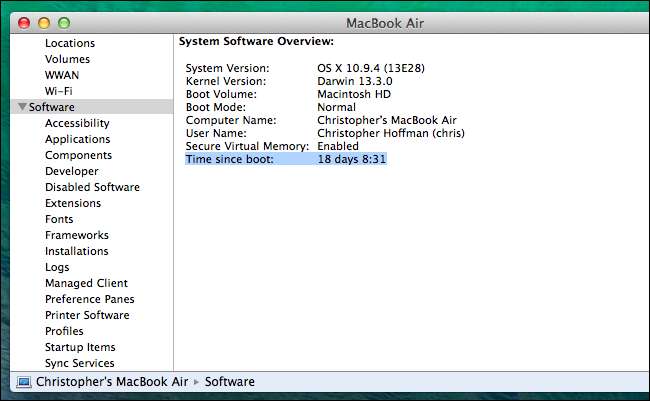Click Software in the path bar

(x=230, y=382)
